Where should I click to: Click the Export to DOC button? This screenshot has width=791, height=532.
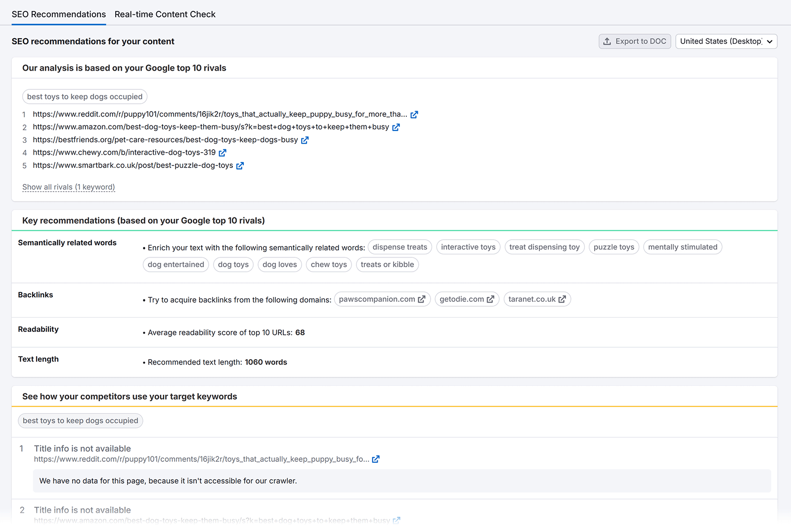634,41
